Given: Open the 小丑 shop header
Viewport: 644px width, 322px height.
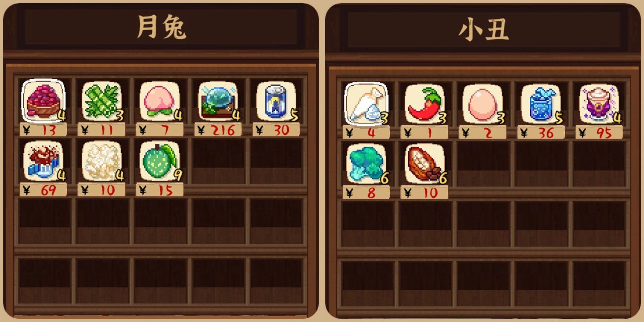Looking at the screenshot, I should pos(483,30).
